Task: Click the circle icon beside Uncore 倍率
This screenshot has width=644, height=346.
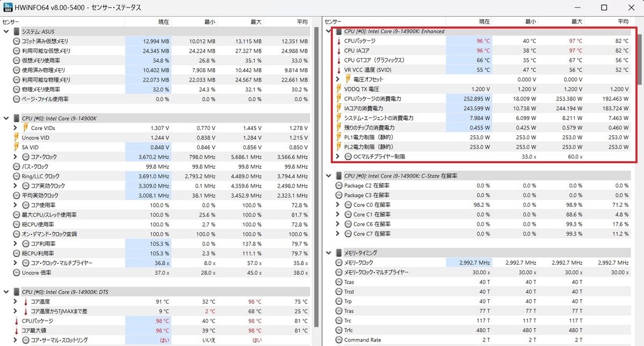Action: point(17,272)
